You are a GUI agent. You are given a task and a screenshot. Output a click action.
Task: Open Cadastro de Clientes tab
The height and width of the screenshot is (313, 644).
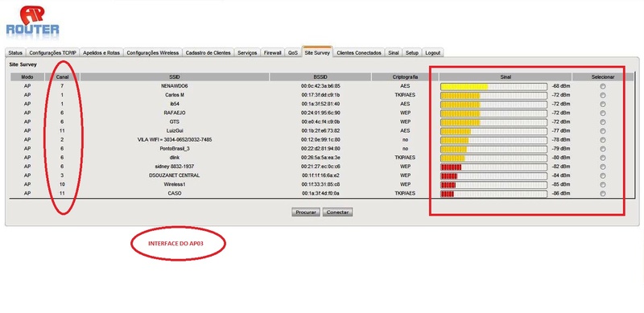(x=208, y=53)
